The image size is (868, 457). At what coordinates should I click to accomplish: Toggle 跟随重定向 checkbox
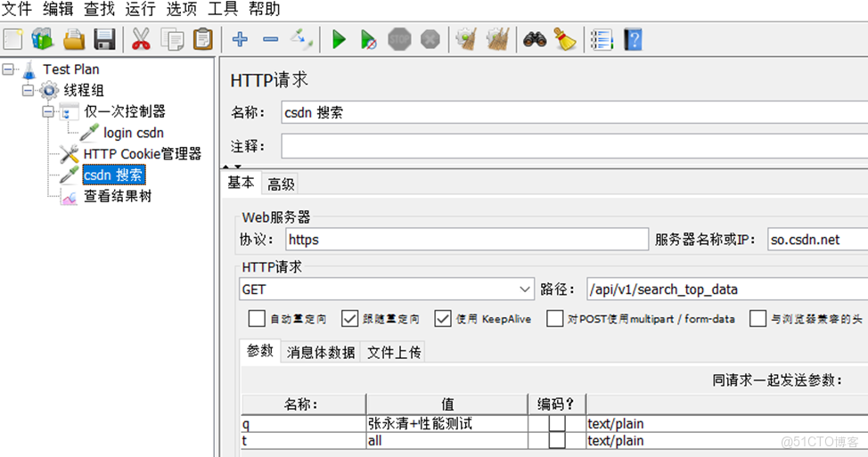(349, 319)
